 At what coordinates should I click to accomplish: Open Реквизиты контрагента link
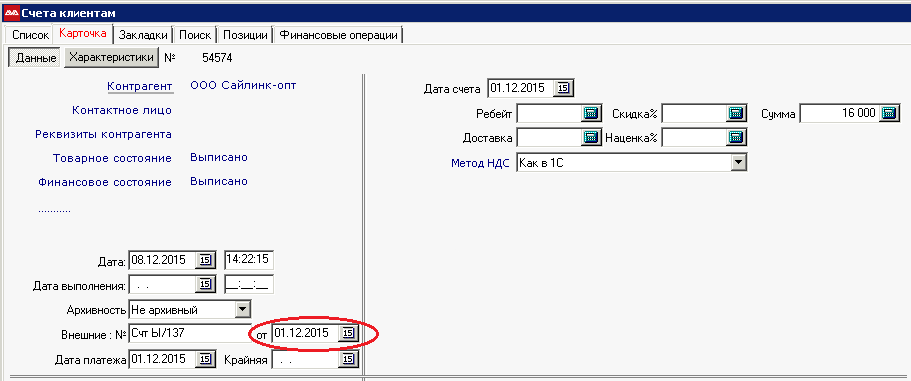tap(103, 134)
